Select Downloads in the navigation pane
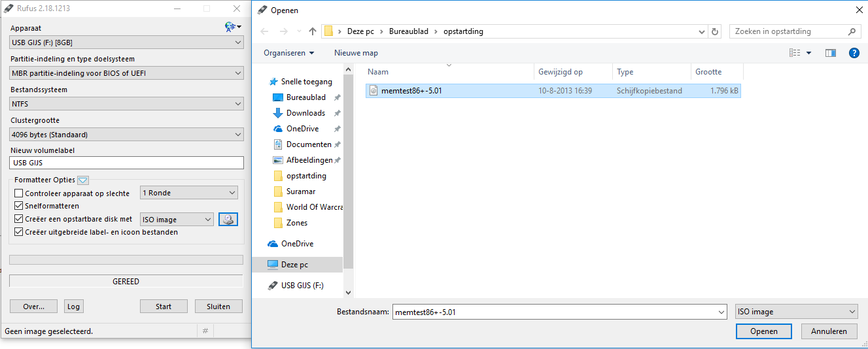The height and width of the screenshot is (349, 868). pos(305,113)
